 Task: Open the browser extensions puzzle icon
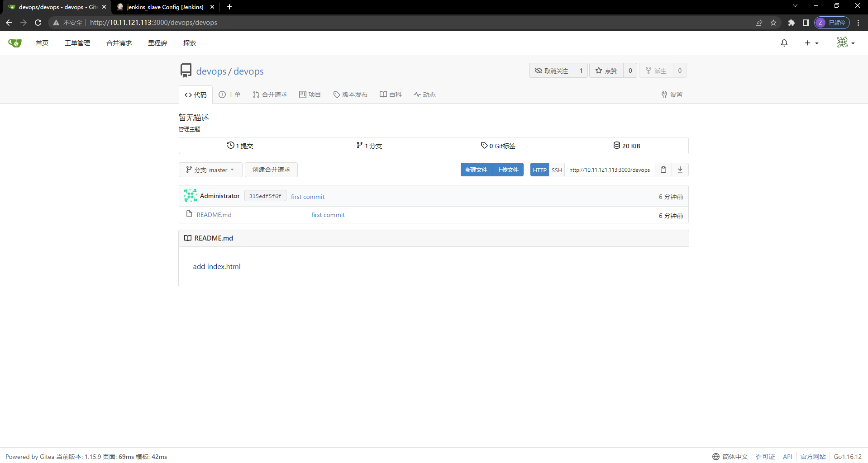click(791, 23)
